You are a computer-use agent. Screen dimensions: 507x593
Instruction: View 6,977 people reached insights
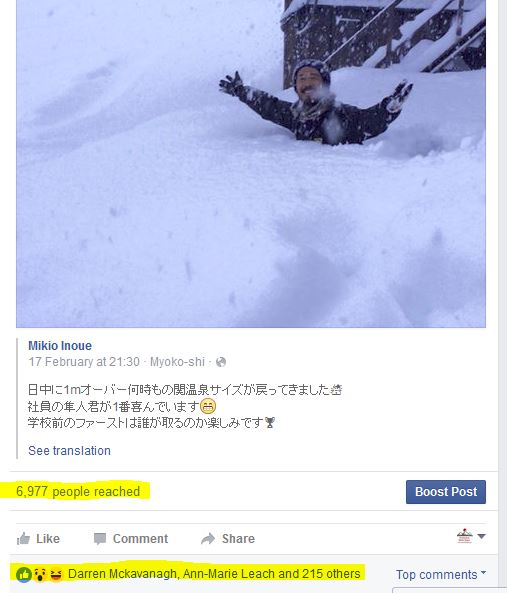click(78, 491)
